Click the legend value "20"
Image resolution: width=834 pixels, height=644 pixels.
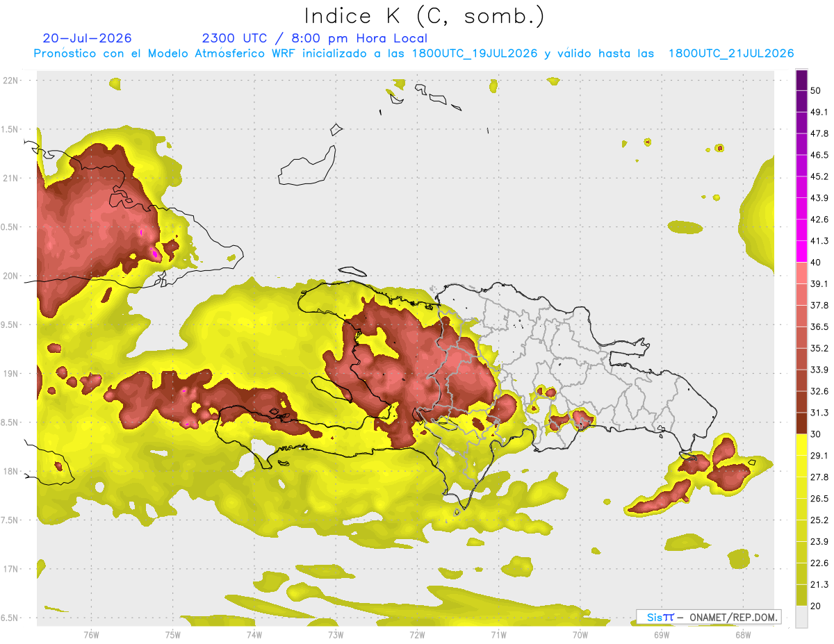coord(816,606)
